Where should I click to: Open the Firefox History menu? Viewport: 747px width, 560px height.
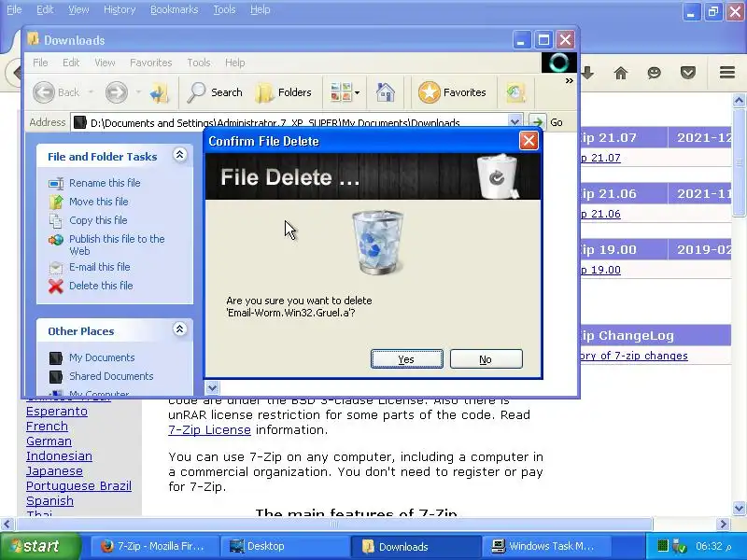(x=120, y=9)
